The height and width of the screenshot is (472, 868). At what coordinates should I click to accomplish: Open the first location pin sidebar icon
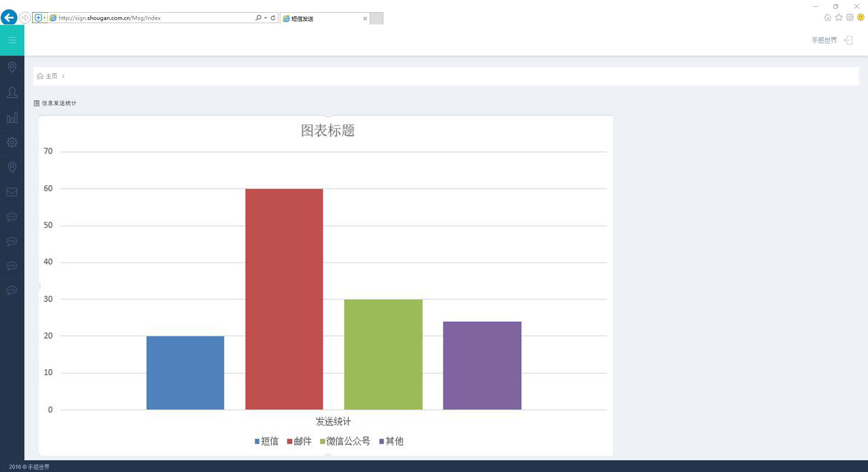pyautogui.click(x=12, y=67)
